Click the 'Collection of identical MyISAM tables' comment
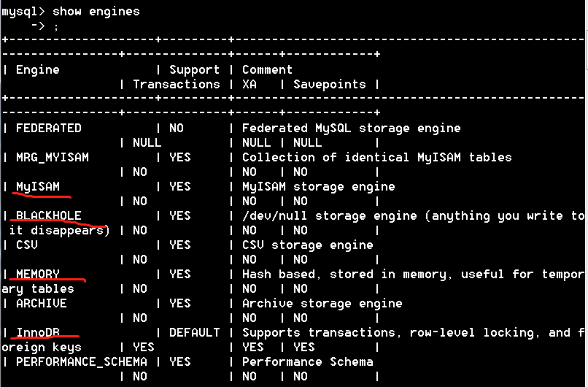 point(376,158)
